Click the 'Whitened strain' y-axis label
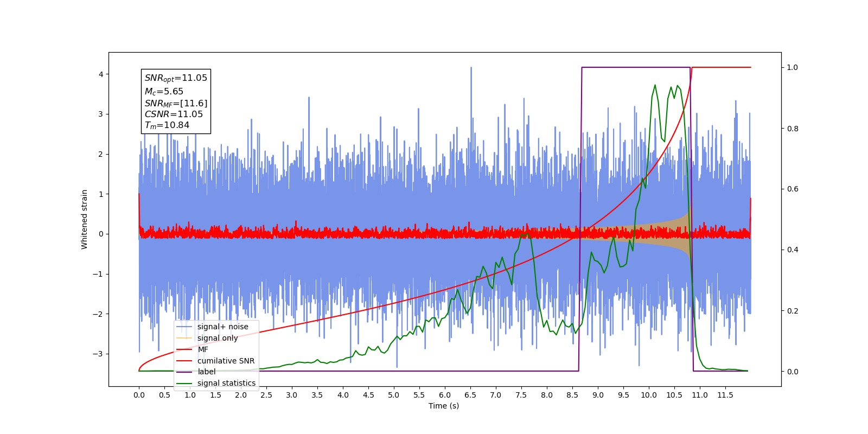868x434 pixels. point(85,219)
